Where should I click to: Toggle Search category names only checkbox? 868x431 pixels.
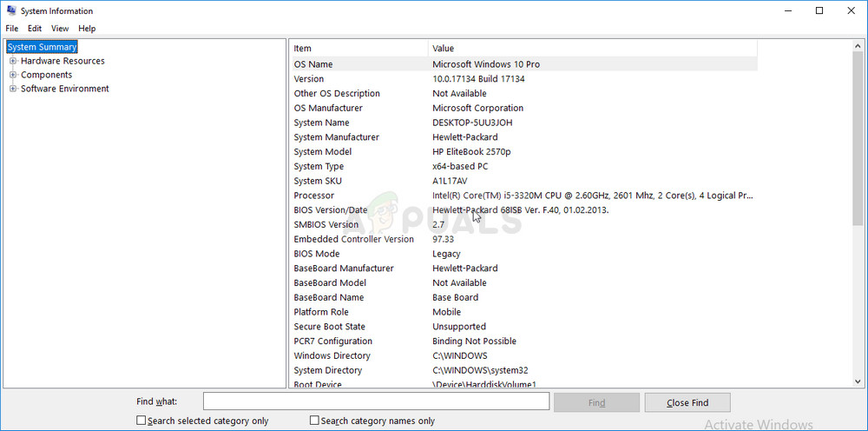pos(315,421)
